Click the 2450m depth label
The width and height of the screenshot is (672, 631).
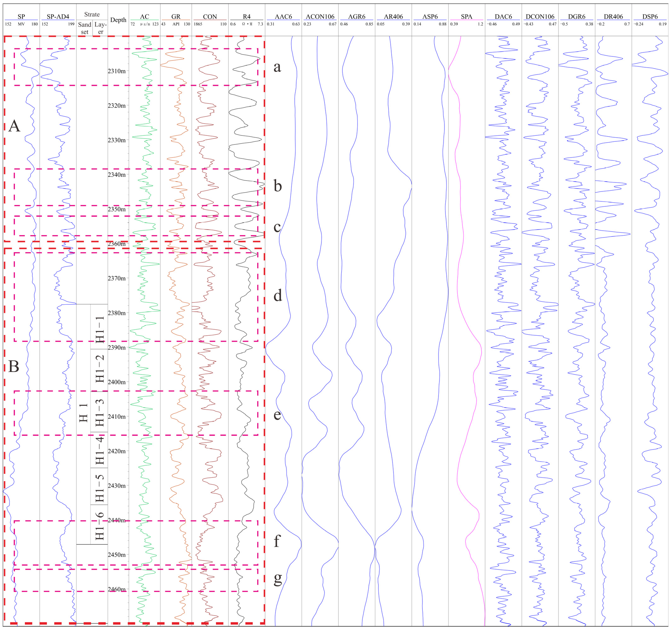pyautogui.click(x=117, y=555)
